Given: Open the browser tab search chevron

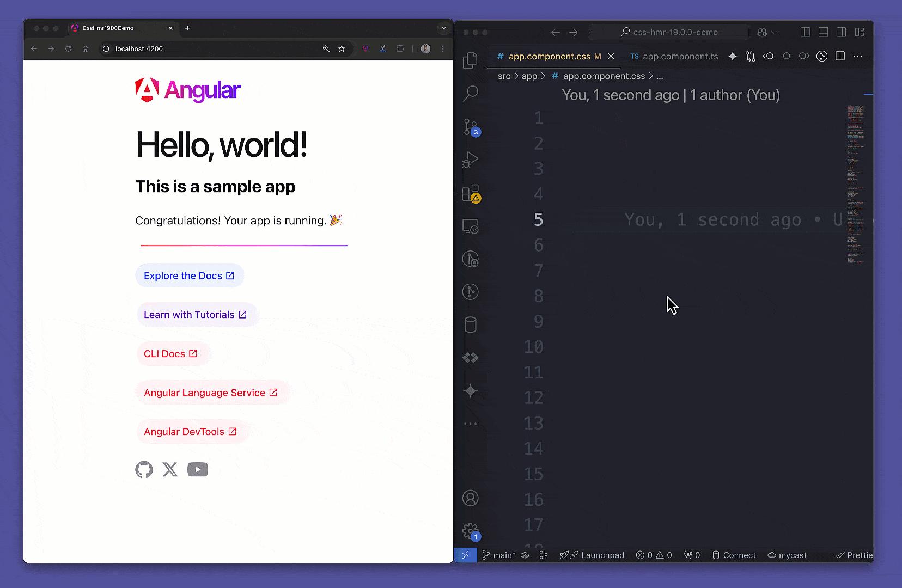Looking at the screenshot, I should [443, 28].
